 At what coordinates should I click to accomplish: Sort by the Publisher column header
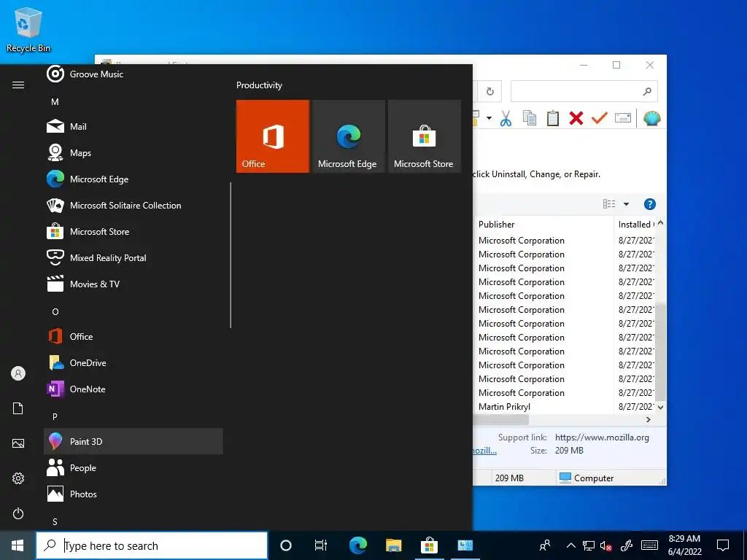point(543,225)
